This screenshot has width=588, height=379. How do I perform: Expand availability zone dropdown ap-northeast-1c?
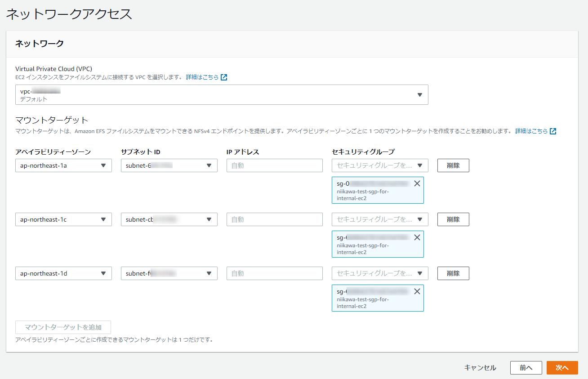click(63, 219)
